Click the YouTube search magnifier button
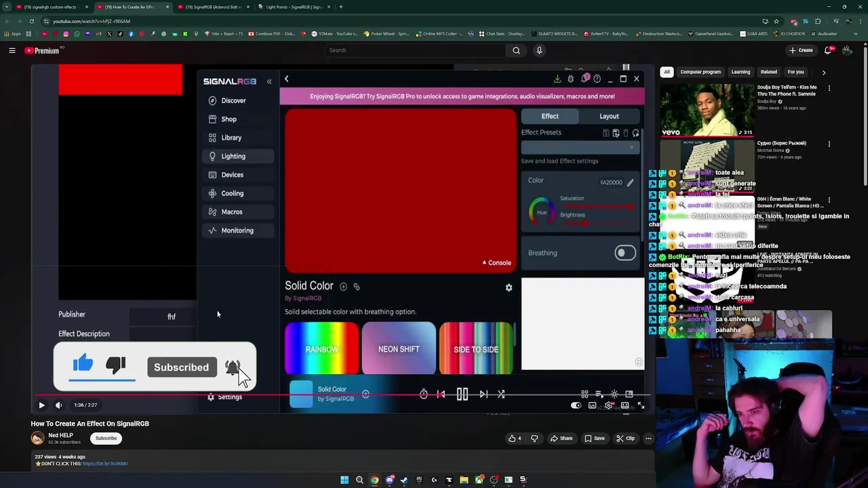Image resolution: width=868 pixels, height=488 pixels. tap(516, 50)
